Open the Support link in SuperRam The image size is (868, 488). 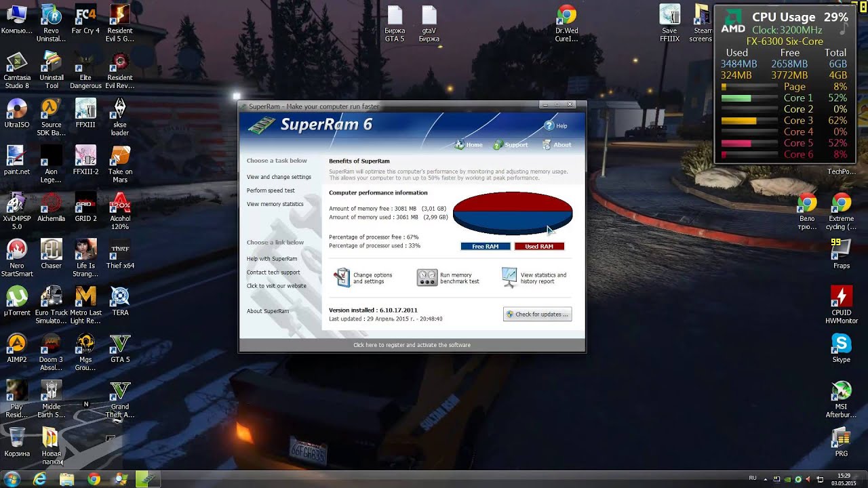[511, 145]
